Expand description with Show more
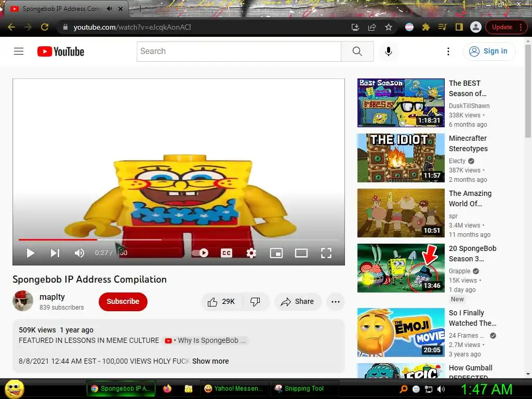Image resolution: width=532 pixels, height=399 pixels. coord(210,362)
